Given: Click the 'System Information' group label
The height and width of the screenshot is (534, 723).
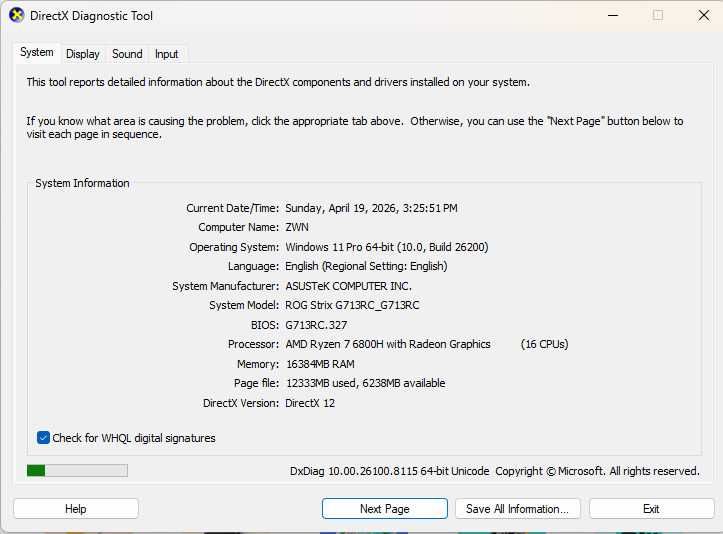Looking at the screenshot, I should tap(83, 183).
